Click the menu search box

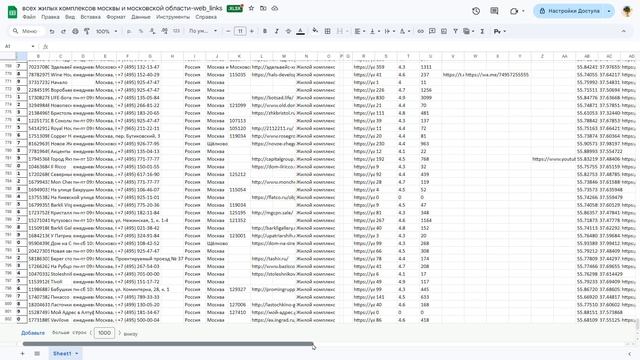click(x=27, y=31)
